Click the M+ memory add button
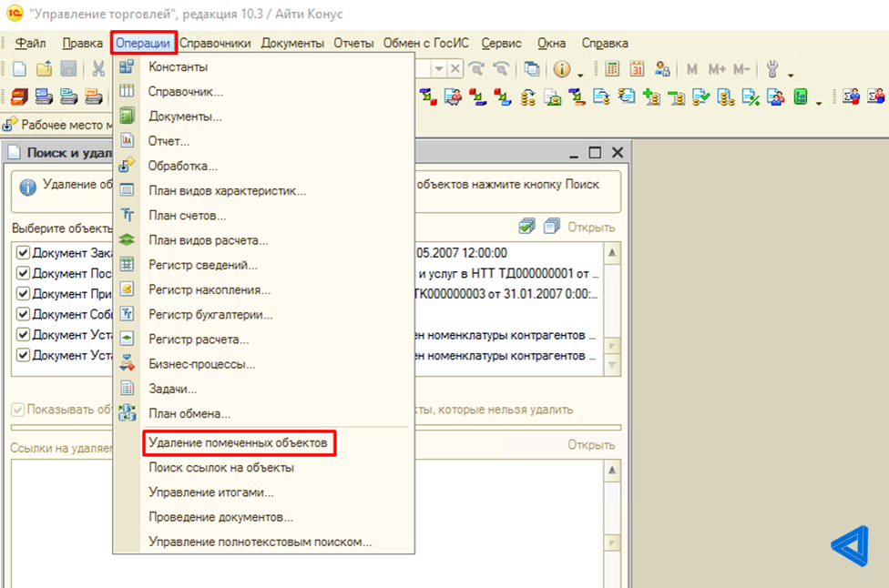This screenshot has height=588, width=889. 717,69
